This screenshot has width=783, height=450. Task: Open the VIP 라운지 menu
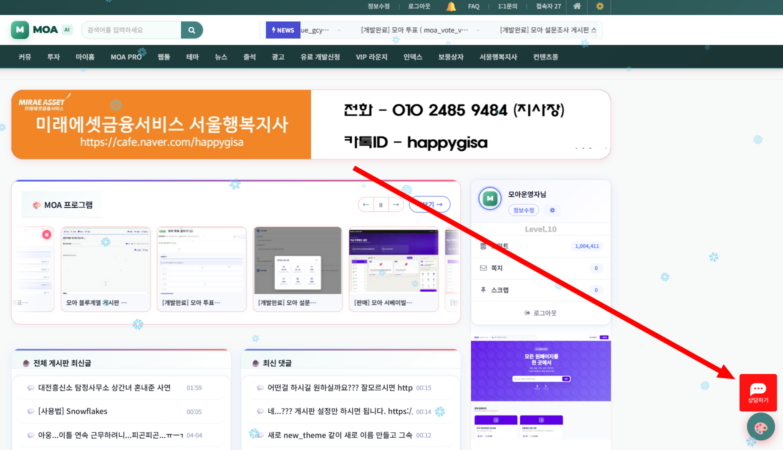(371, 57)
